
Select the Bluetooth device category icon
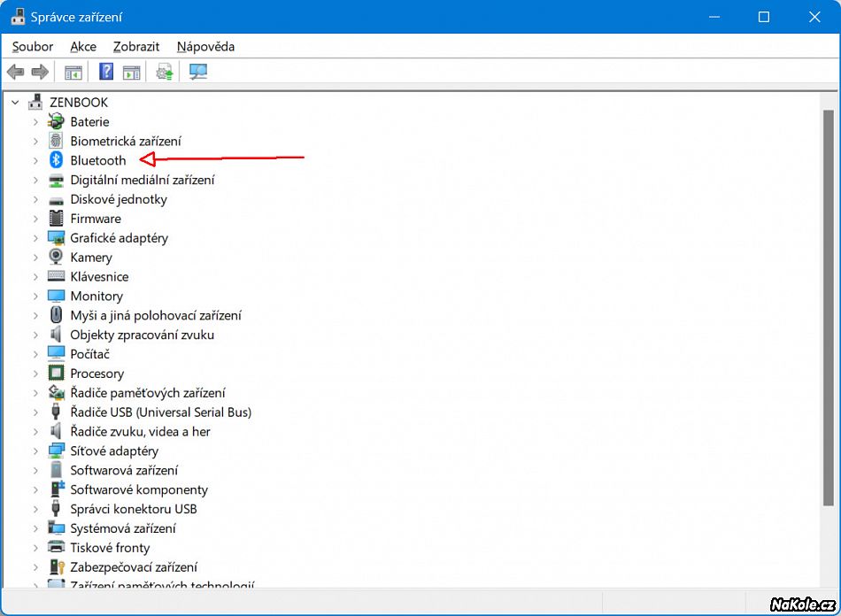click(x=56, y=160)
